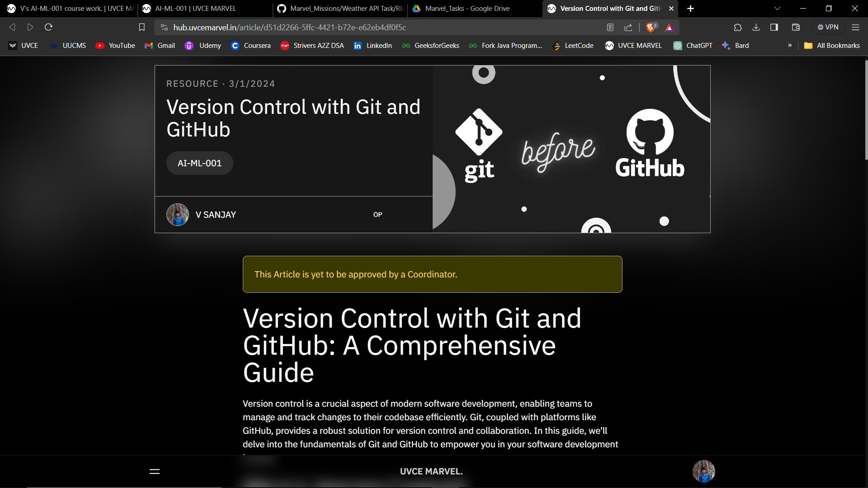
Task: Show more bookmarks chevron
Action: pyautogui.click(x=790, y=46)
